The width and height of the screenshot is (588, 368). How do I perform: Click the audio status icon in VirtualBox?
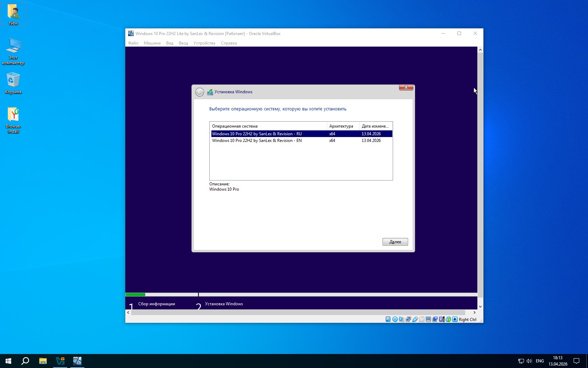point(401,319)
